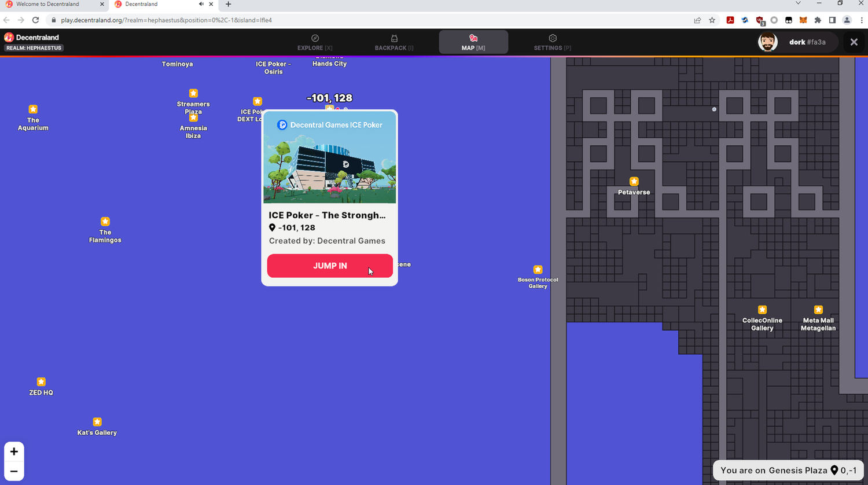The height and width of the screenshot is (485, 868).
Task: Click the browser address bar
Action: pos(370,20)
